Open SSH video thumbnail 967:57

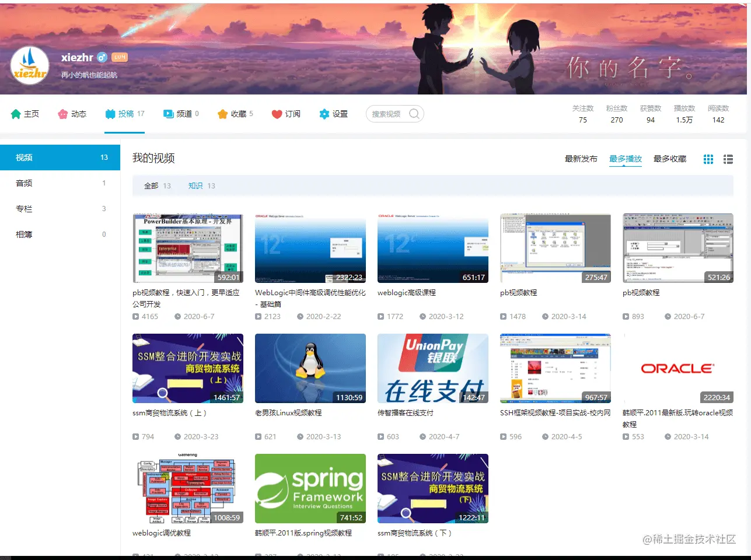(x=556, y=369)
